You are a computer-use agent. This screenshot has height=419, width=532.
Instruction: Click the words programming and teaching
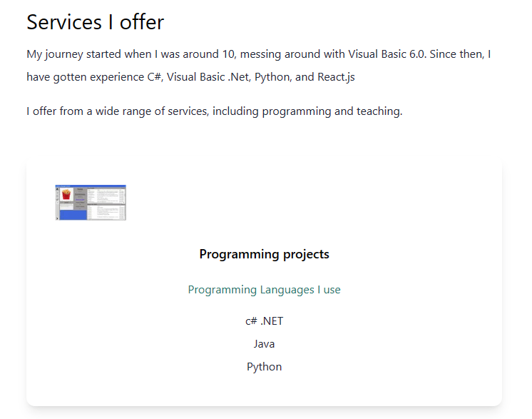332,111
